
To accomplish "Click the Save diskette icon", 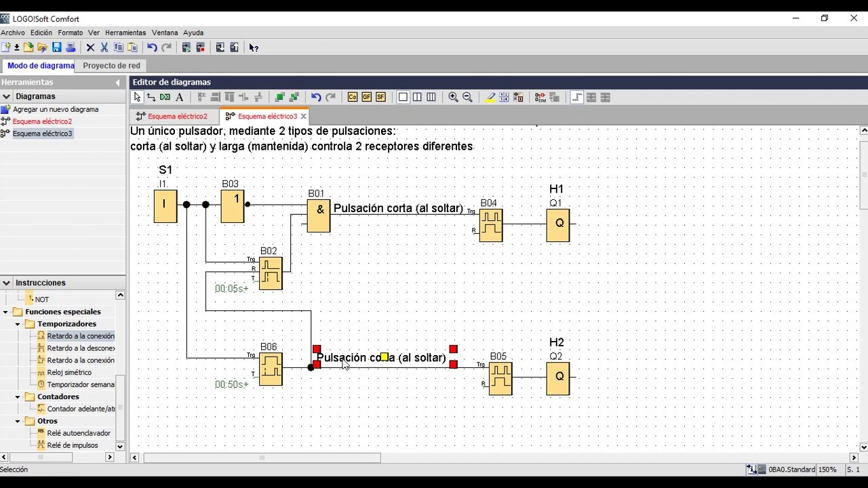I will (57, 47).
